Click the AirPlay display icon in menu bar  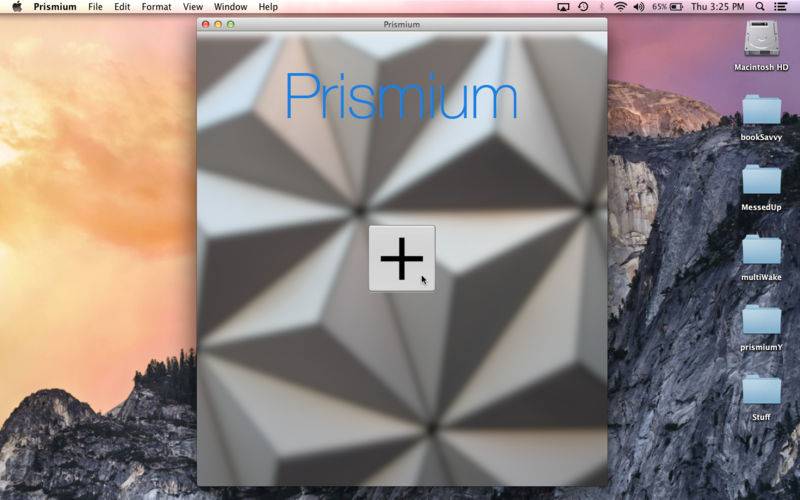coord(563,7)
